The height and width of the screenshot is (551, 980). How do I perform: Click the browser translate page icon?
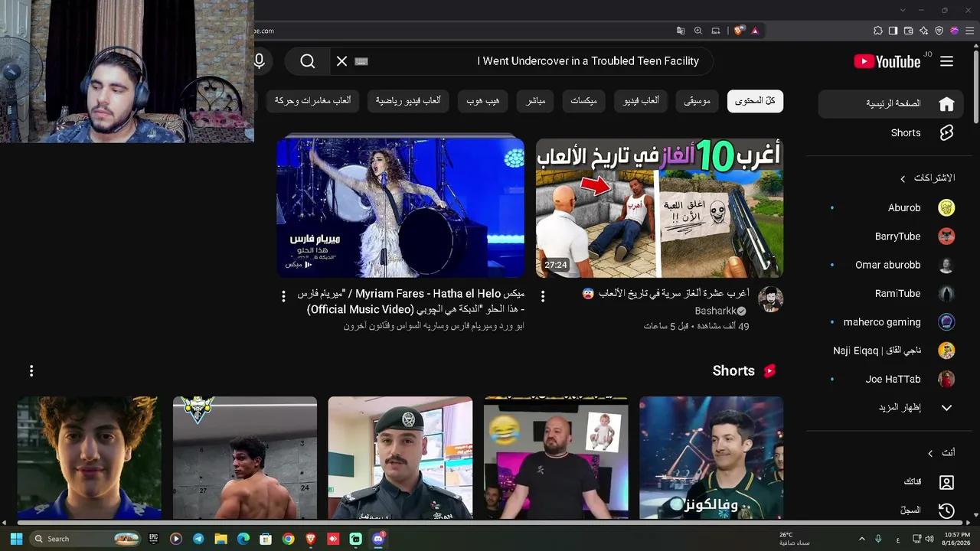coord(681,31)
